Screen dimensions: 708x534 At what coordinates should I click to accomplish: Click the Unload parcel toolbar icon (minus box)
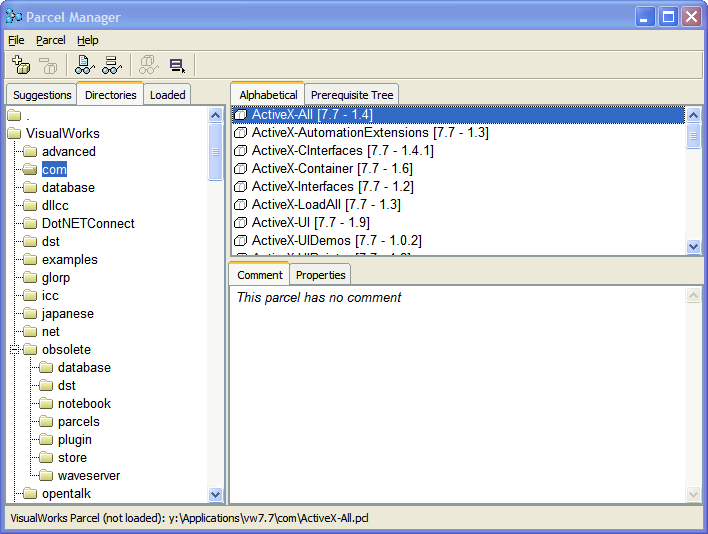(x=48, y=65)
